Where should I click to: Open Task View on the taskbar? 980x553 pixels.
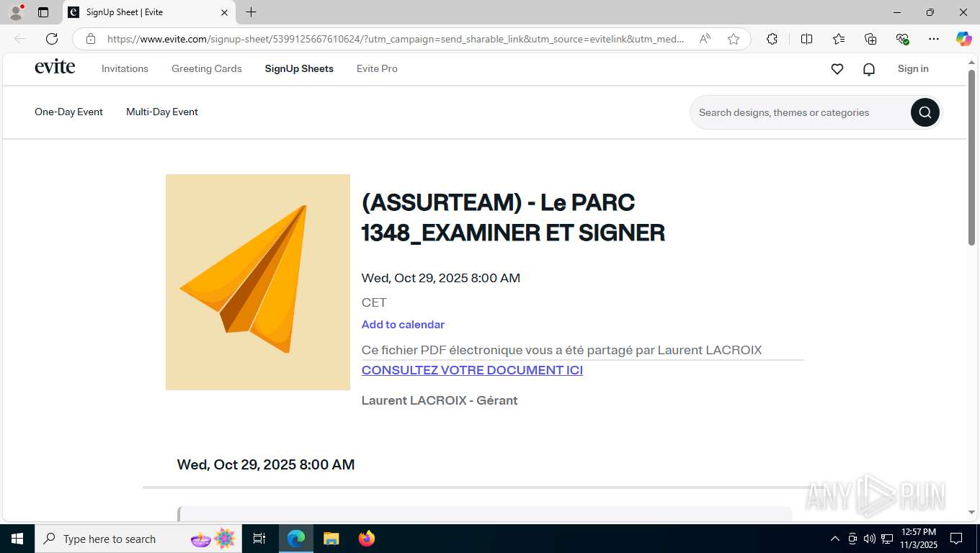259,539
